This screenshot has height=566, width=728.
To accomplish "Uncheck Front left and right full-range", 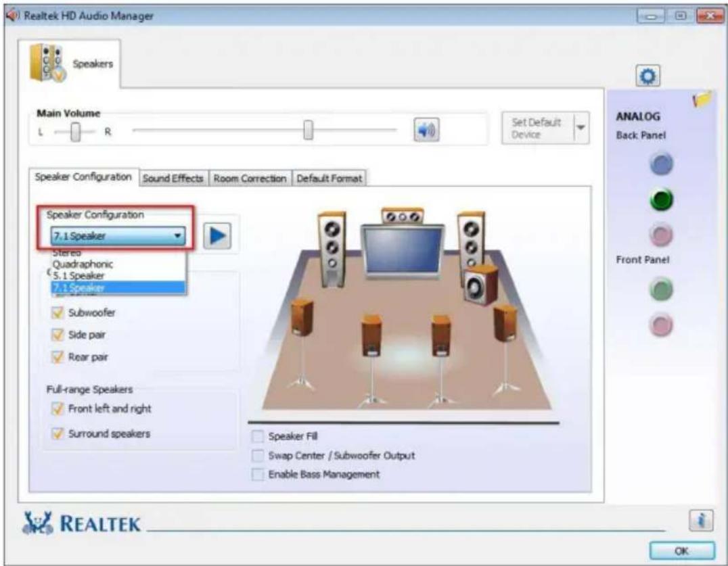I will 58,408.
